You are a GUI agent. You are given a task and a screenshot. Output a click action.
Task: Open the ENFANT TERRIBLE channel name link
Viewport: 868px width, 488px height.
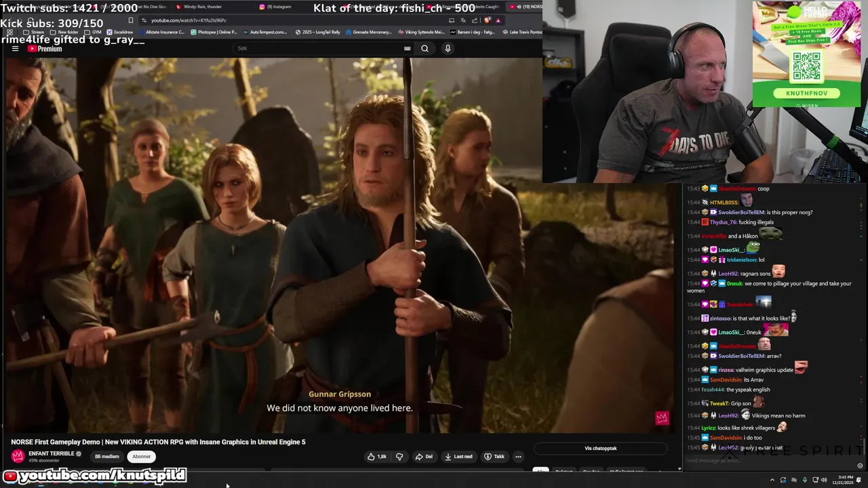click(x=52, y=453)
